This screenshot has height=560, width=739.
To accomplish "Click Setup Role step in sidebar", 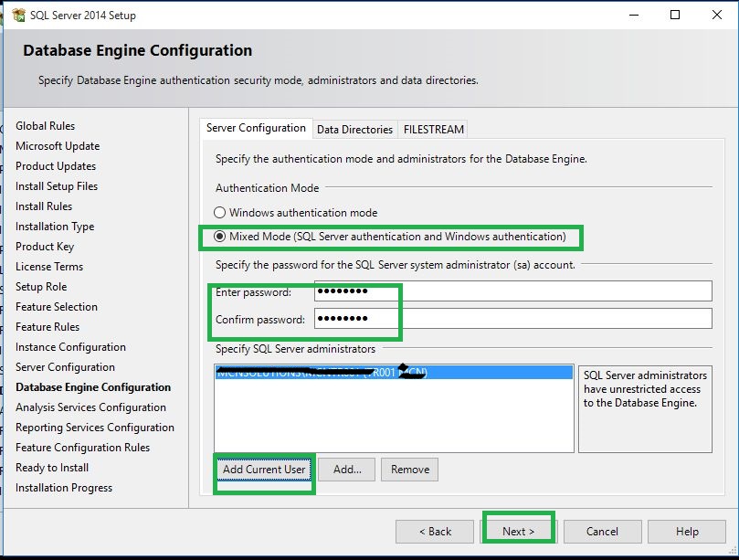I will pyautogui.click(x=41, y=287).
